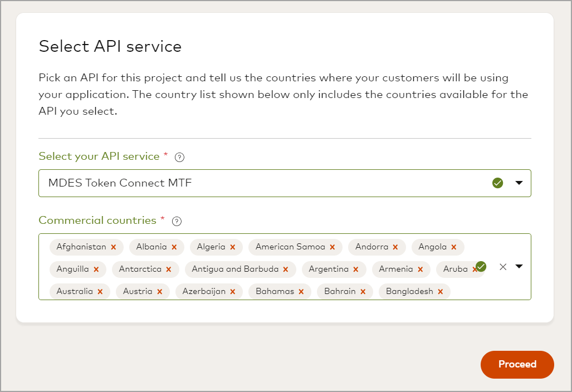Remove Antigua and Barbuda tag
This screenshot has height=392, width=572.
[x=286, y=269]
